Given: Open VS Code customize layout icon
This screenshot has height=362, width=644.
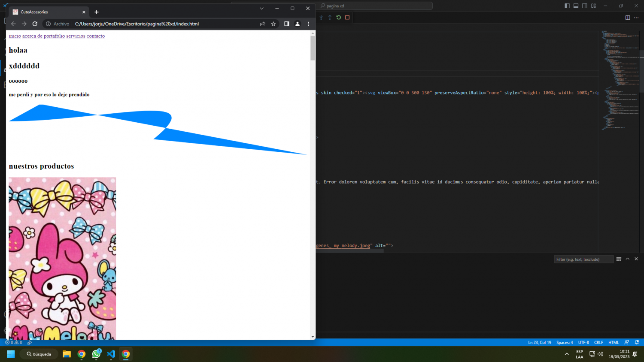Looking at the screenshot, I should coord(593,6).
